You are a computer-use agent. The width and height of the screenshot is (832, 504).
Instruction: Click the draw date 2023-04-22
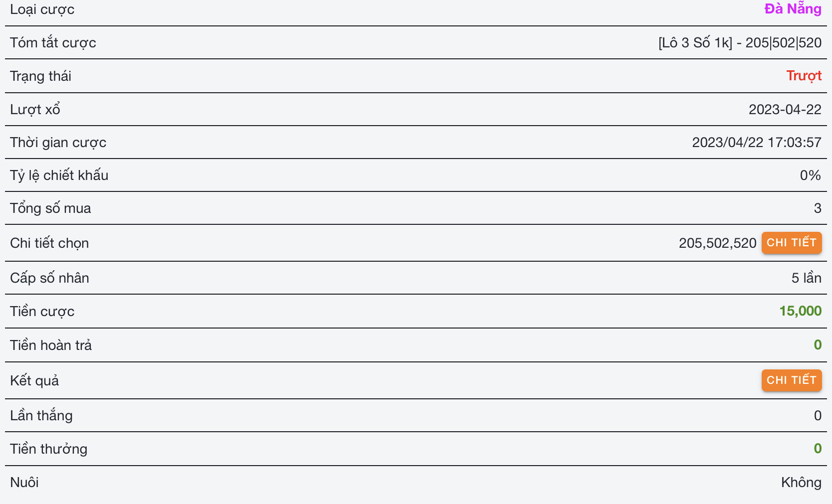pyautogui.click(x=785, y=110)
